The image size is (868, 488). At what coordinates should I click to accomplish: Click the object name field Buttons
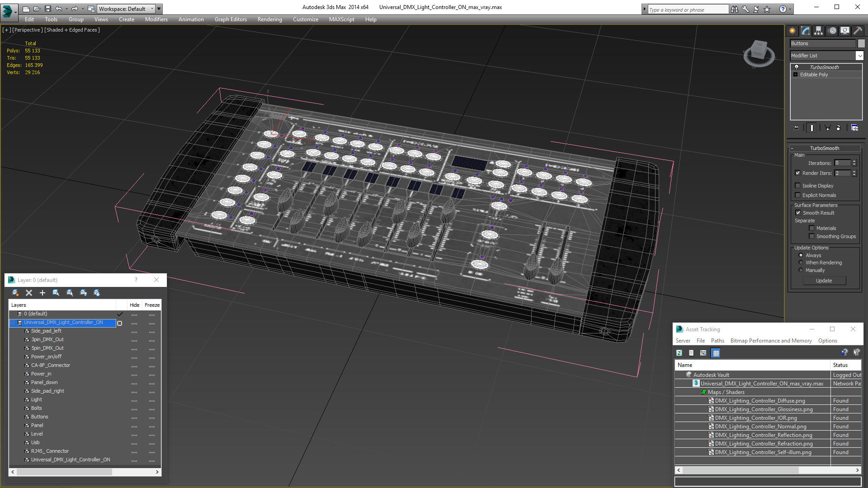coord(823,43)
